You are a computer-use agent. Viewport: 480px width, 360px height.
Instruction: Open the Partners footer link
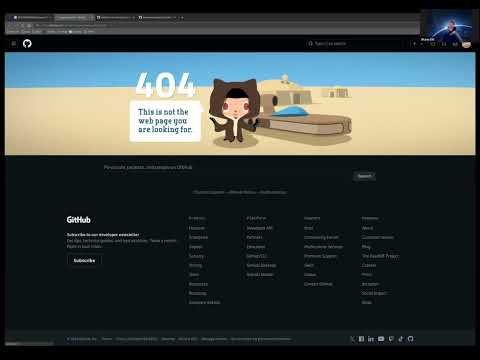point(254,237)
